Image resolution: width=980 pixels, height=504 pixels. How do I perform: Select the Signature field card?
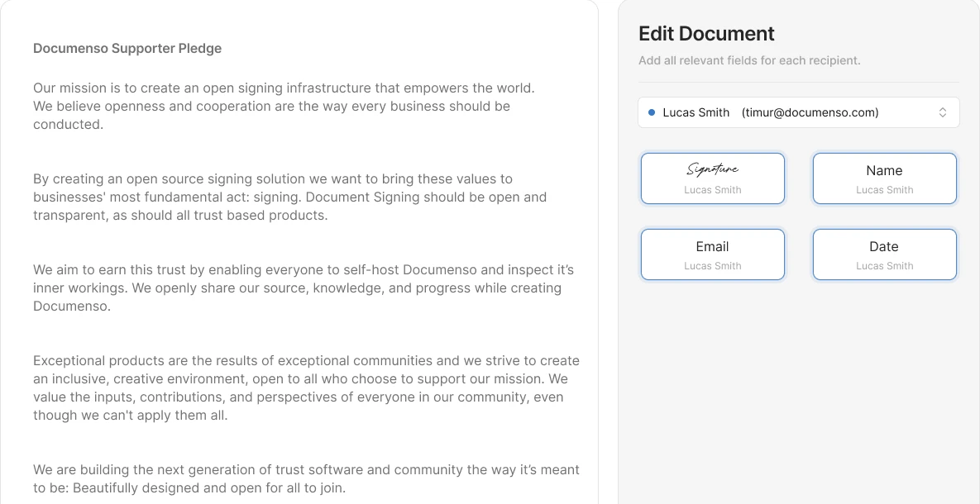tap(713, 178)
